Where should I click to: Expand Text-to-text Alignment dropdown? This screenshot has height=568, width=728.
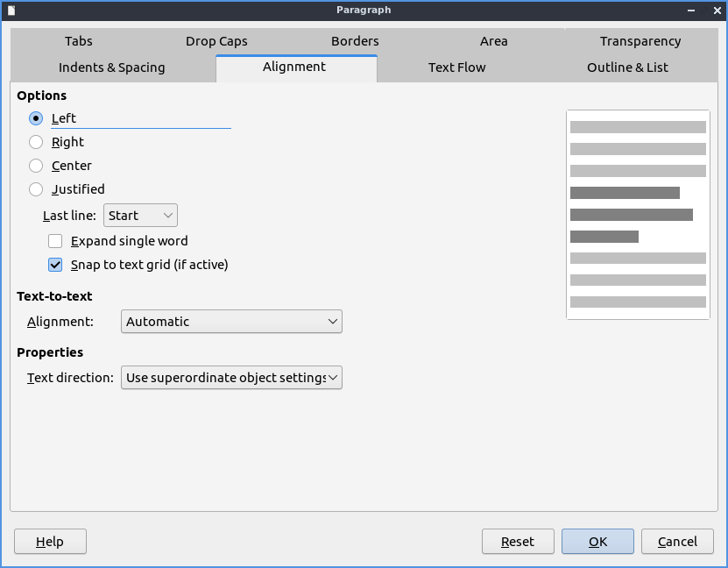tap(231, 322)
